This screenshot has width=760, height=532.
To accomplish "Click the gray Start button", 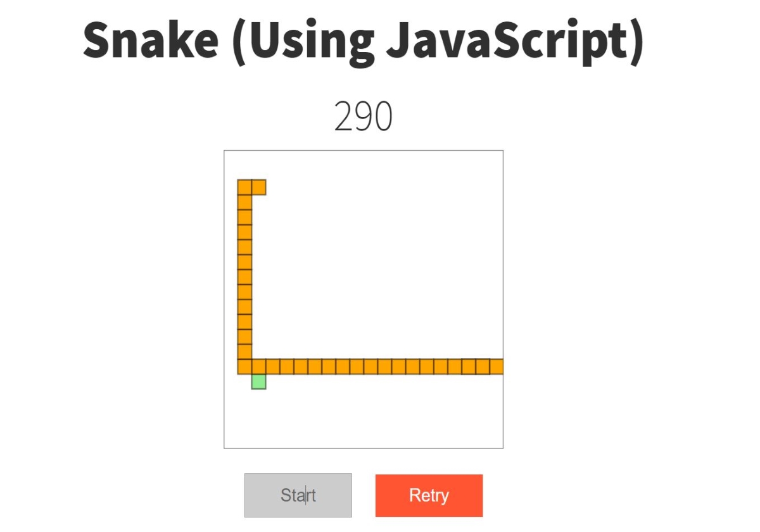I will (x=298, y=495).
